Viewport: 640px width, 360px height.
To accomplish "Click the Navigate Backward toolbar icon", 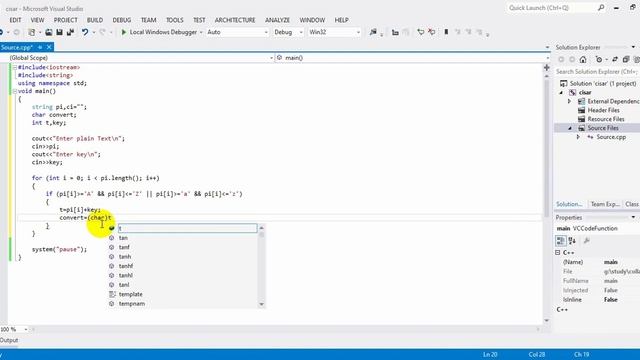I will (x=2, y=32).
